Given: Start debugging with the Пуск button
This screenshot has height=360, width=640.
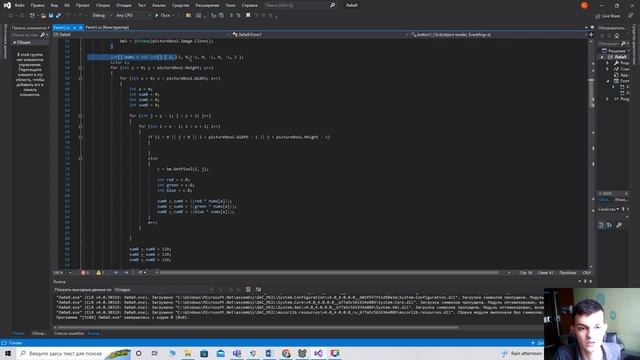Looking at the screenshot, I should (163, 16).
